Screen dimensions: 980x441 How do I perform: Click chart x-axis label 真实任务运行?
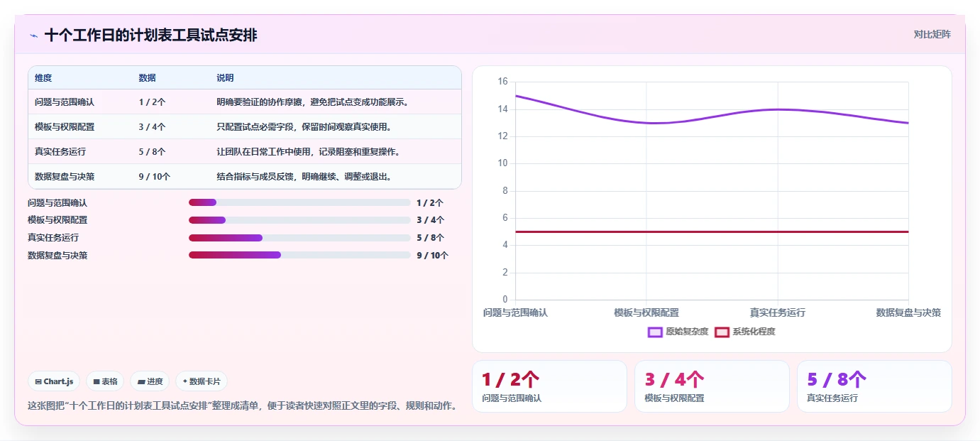[778, 312]
